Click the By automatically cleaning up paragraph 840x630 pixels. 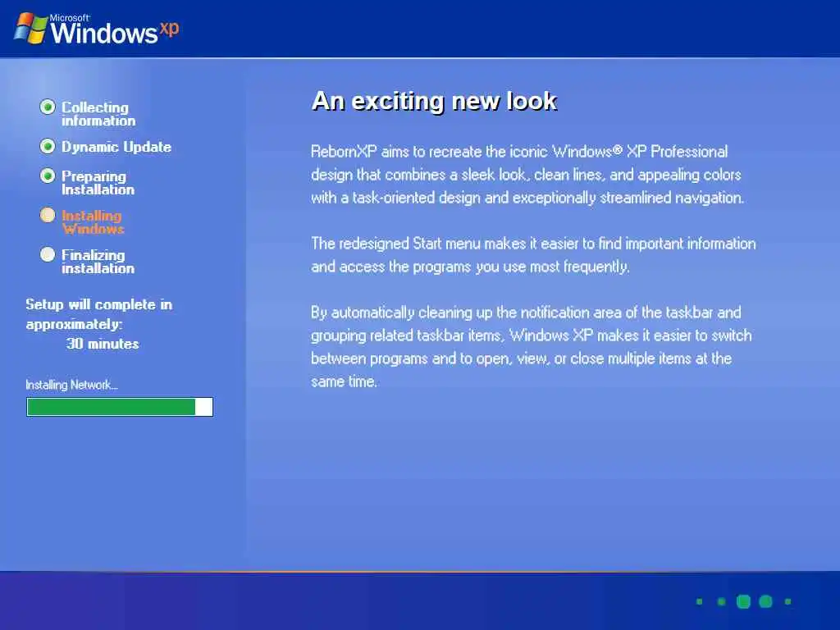click(x=532, y=347)
